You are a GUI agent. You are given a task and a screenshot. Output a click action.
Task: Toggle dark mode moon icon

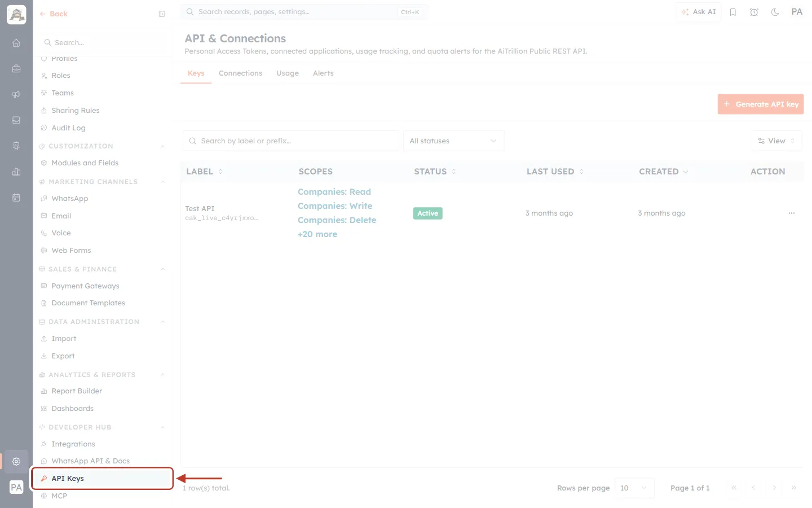[775, 12]
